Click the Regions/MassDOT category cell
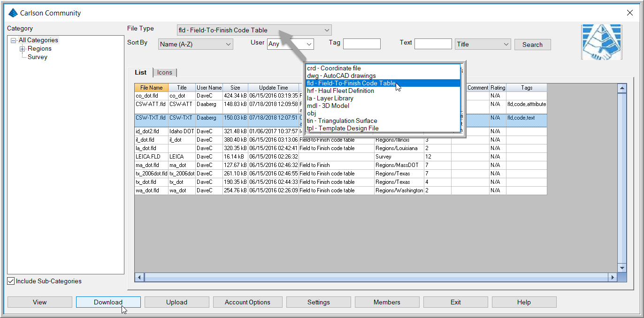Image resolution: width=644 pixels, height=318 pixels. (399, 165)
